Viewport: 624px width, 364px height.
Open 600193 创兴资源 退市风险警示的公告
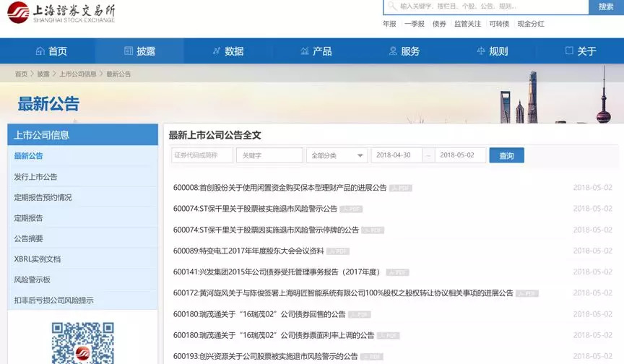click(266, 357)
